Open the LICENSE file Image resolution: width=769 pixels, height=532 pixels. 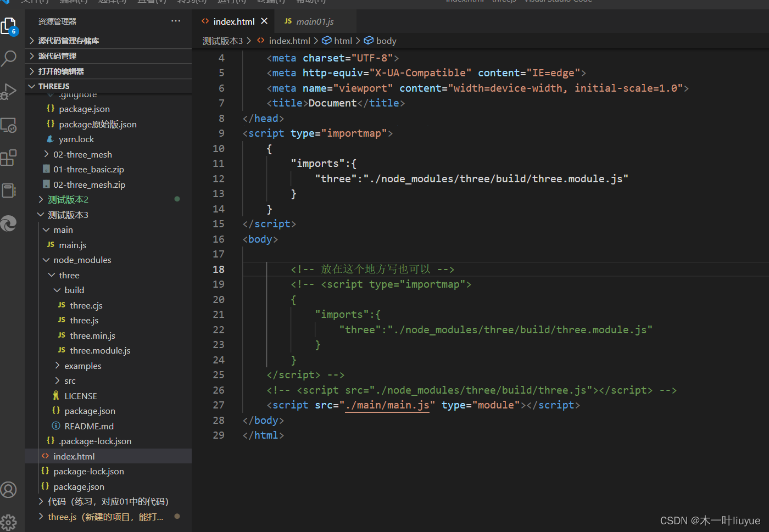pos(108,396)
